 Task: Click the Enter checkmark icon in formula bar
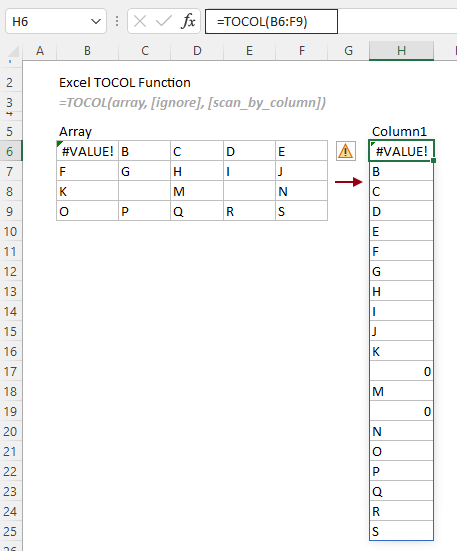tap(163, 21)
